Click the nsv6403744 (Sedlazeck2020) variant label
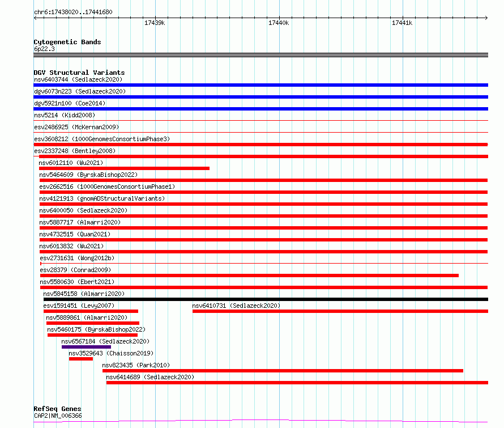 coord(78,79)
